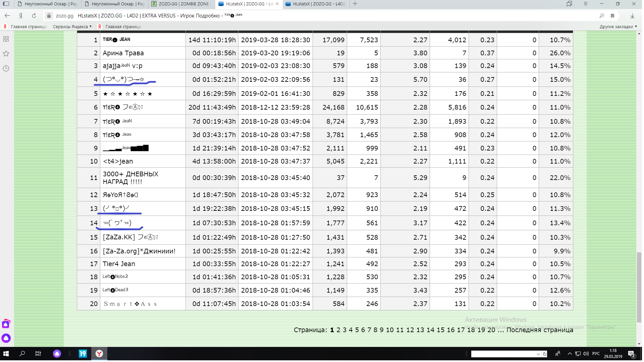Open the downloads arrow icon
Viewport: 644px width, 362px height.
(x=632, y=16)
